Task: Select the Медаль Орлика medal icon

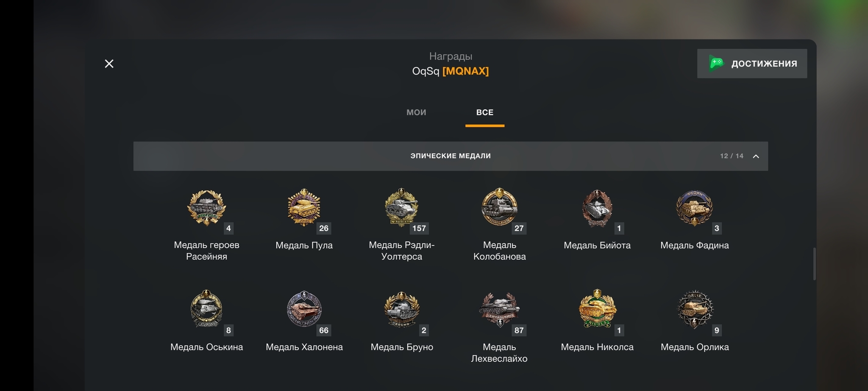Action: [x=695, y=310]
